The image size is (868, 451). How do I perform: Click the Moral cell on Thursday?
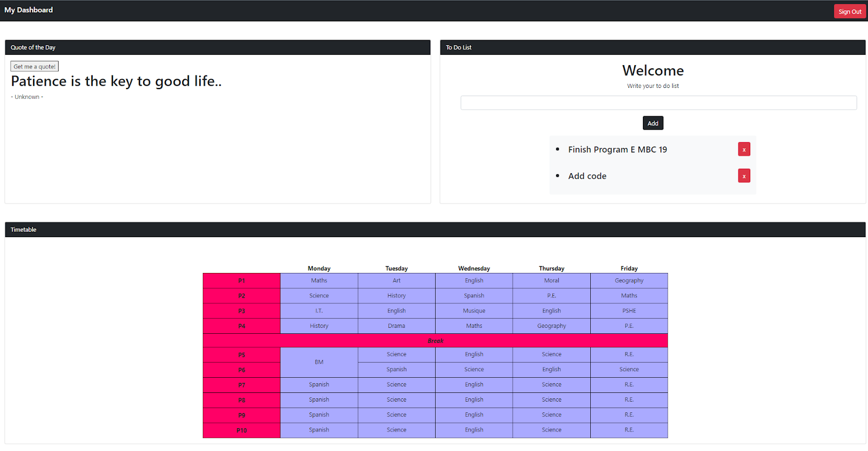coord(551,281)
